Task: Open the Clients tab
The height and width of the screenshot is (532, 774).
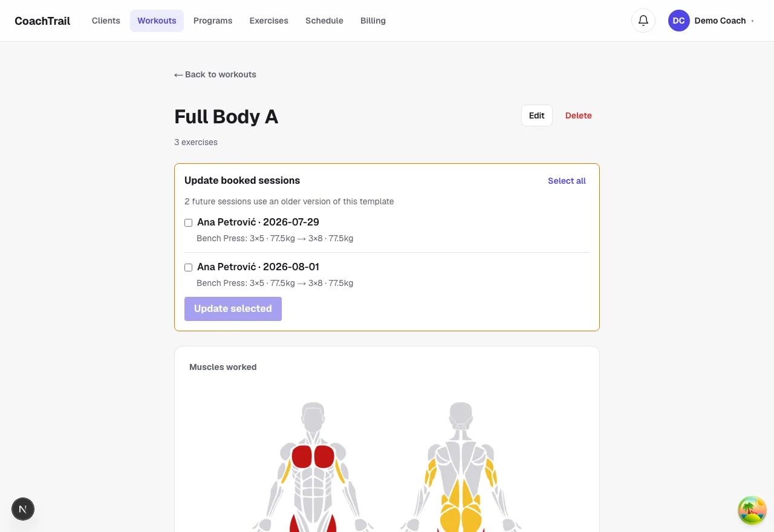Action: coord(106,21)
